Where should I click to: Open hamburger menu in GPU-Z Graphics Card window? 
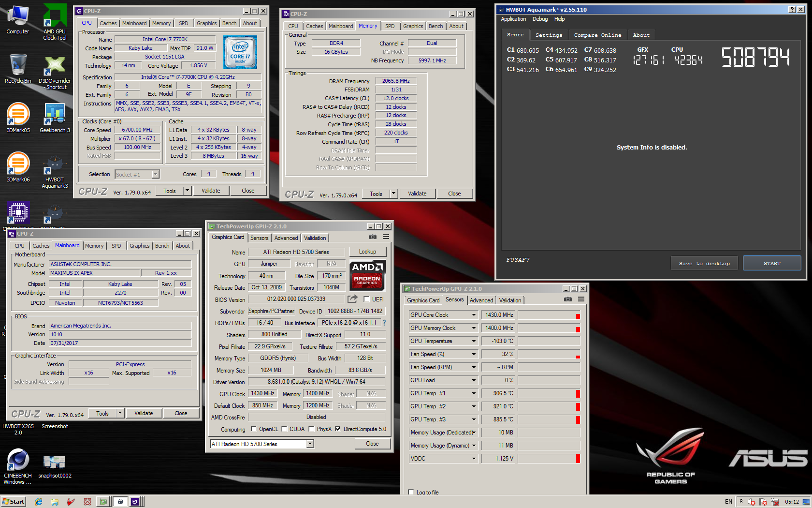coord(386,237)
